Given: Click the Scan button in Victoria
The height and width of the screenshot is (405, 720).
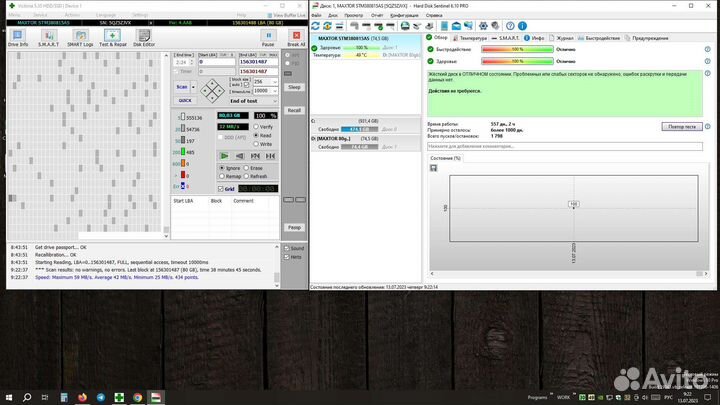Looking at the screenshot, I should click(182, 87).
